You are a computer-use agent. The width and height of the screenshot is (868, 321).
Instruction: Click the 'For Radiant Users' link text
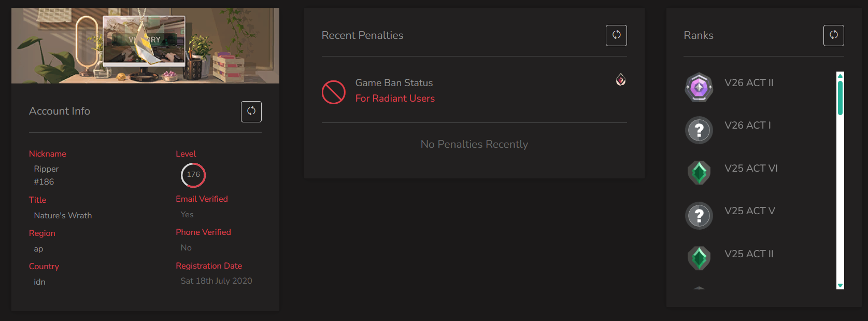395,99
